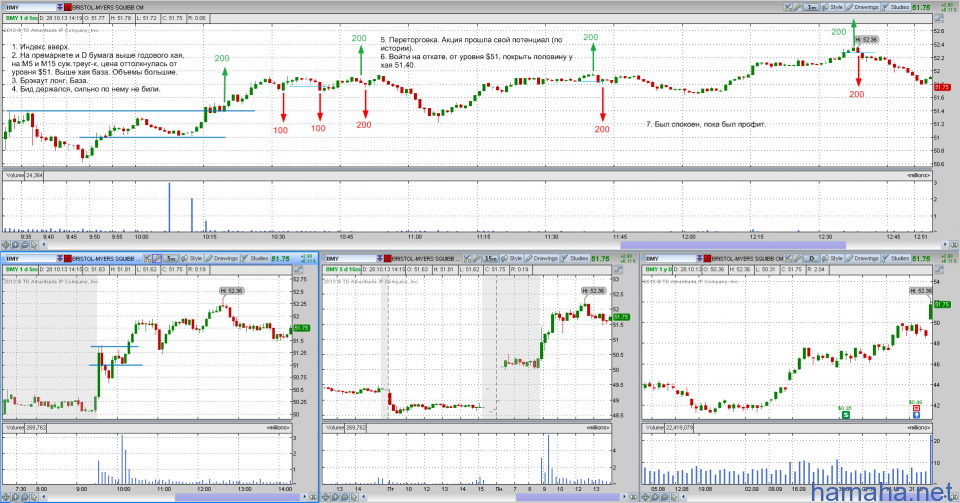Click the 1m chart horizontal scrollbar thumb

(733, 245)
